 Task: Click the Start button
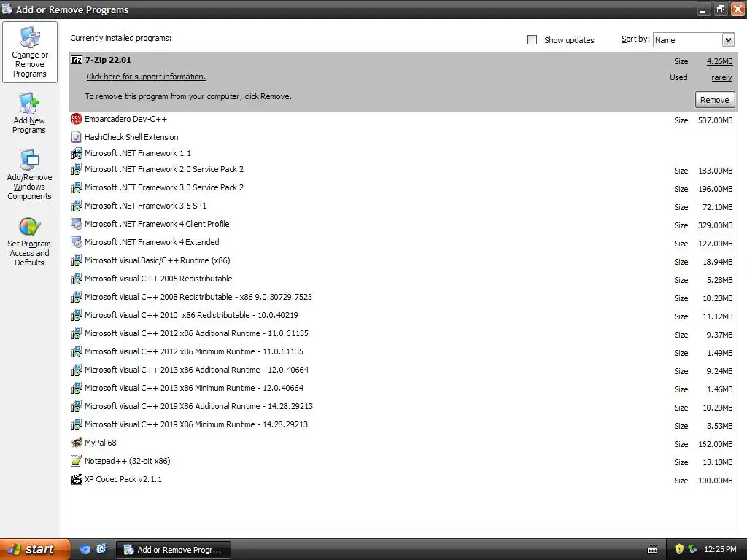pyautogui.click(x=35, y=549)
